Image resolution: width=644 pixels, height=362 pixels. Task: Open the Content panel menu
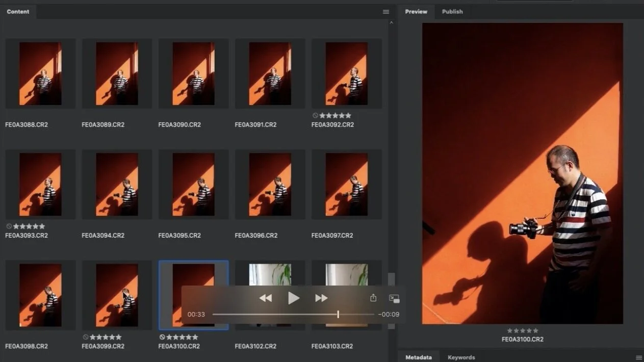(385, 11)
